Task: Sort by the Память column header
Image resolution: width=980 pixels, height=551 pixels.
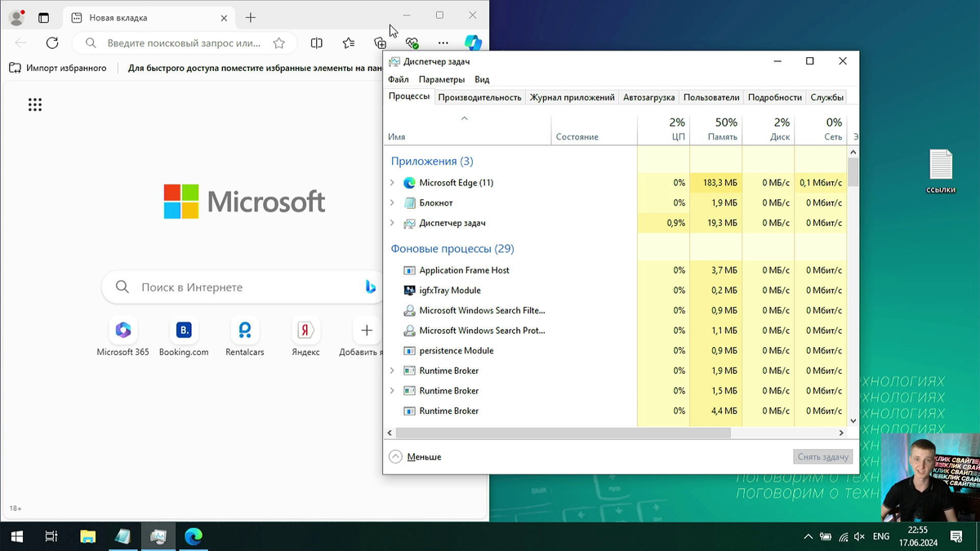Action: click(x=715, y=129)
